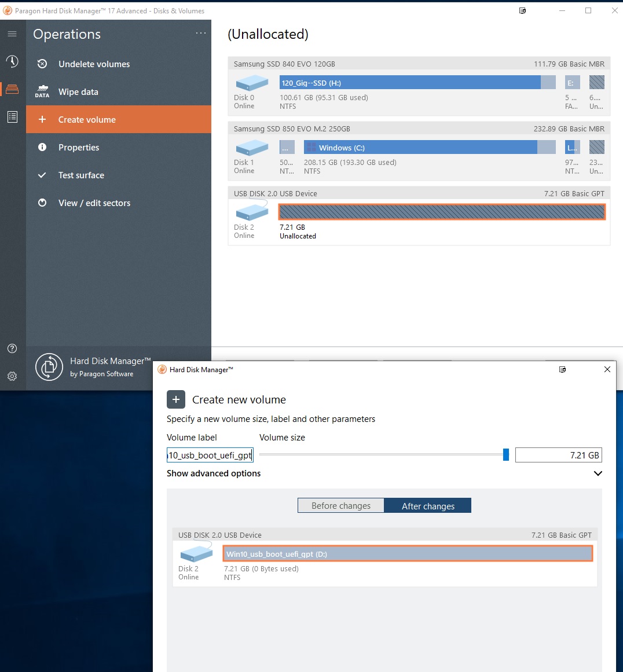Adjust the Volume size slider handle

(x=506, y=455)
